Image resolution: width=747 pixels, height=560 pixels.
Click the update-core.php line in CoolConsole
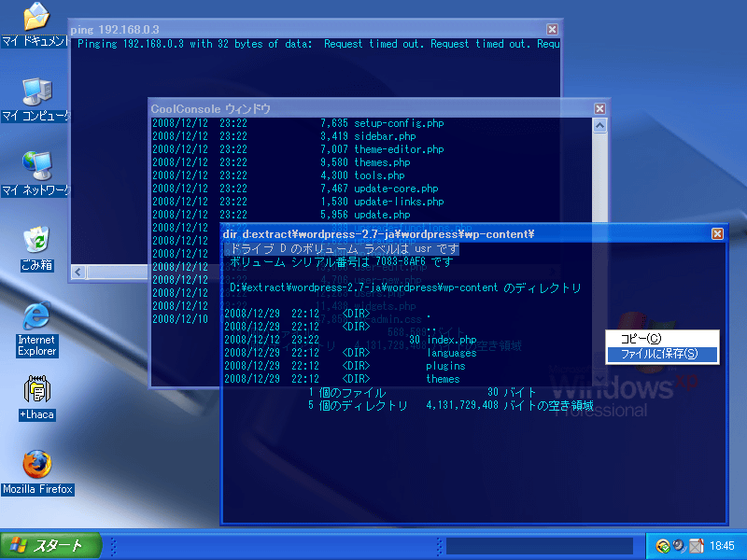click(295, 189)
